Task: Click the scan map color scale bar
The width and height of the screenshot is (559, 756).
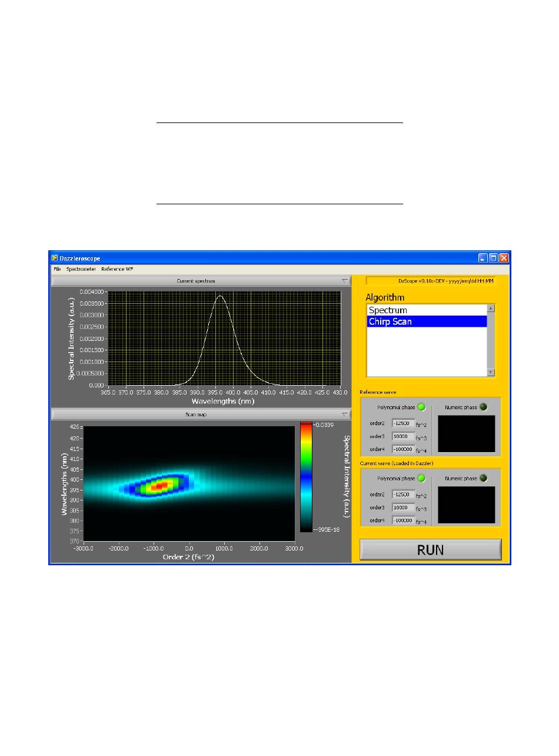Action: pos(306,476)
